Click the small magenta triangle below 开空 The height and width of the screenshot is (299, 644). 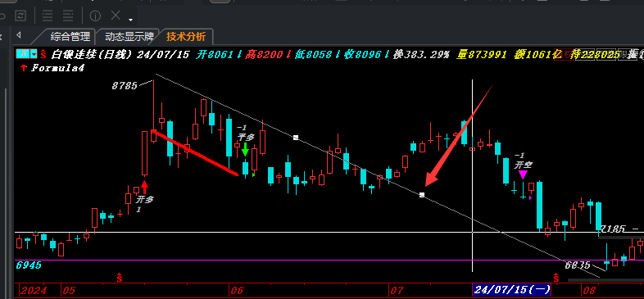coord(531,198)
